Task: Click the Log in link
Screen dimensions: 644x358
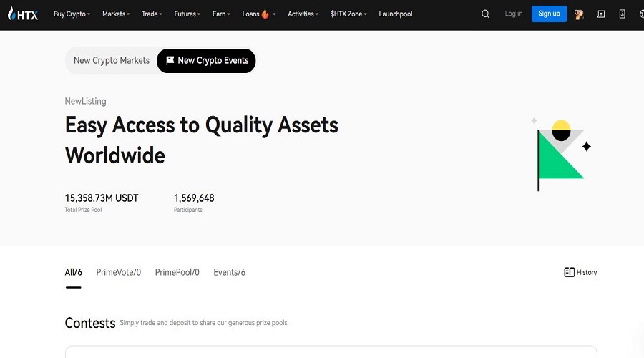Action: click(514, 14)
